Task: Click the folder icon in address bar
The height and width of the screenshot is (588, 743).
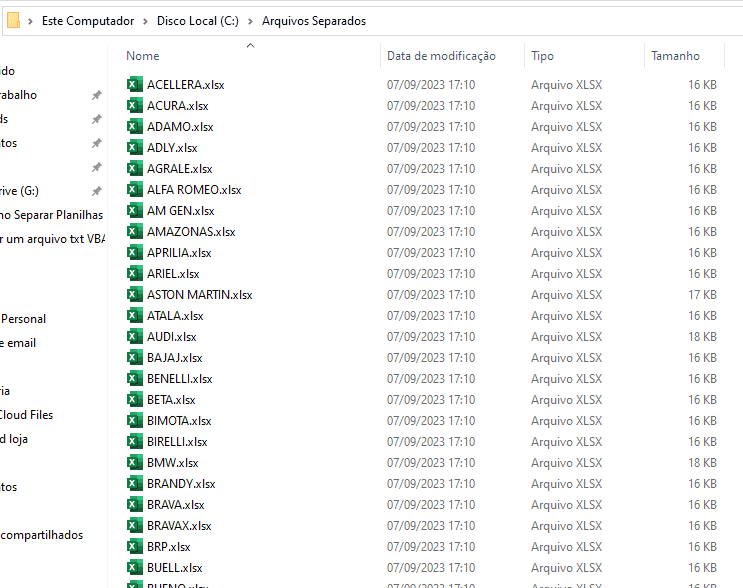Action: pyautogui.click(x=13, y=21)
